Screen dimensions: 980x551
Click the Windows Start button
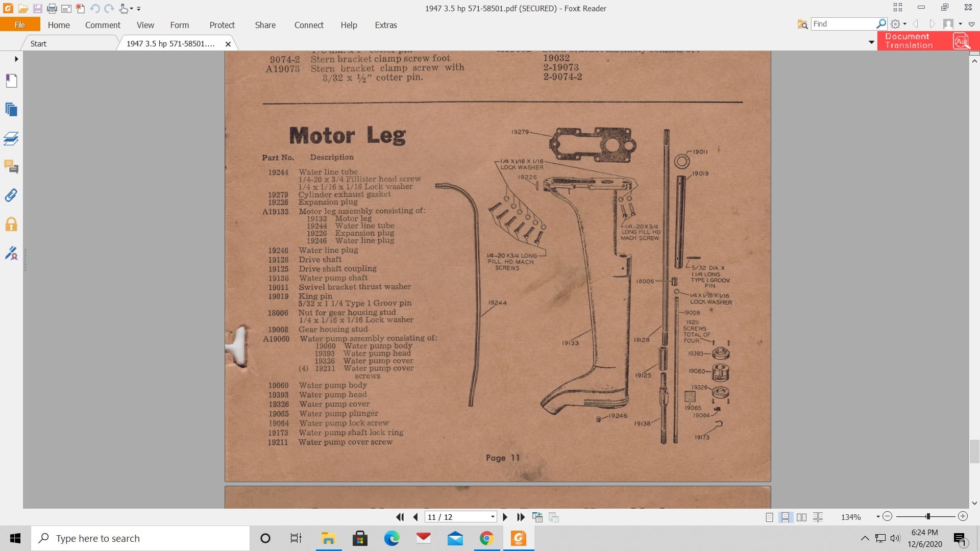[x=15, y=538]
